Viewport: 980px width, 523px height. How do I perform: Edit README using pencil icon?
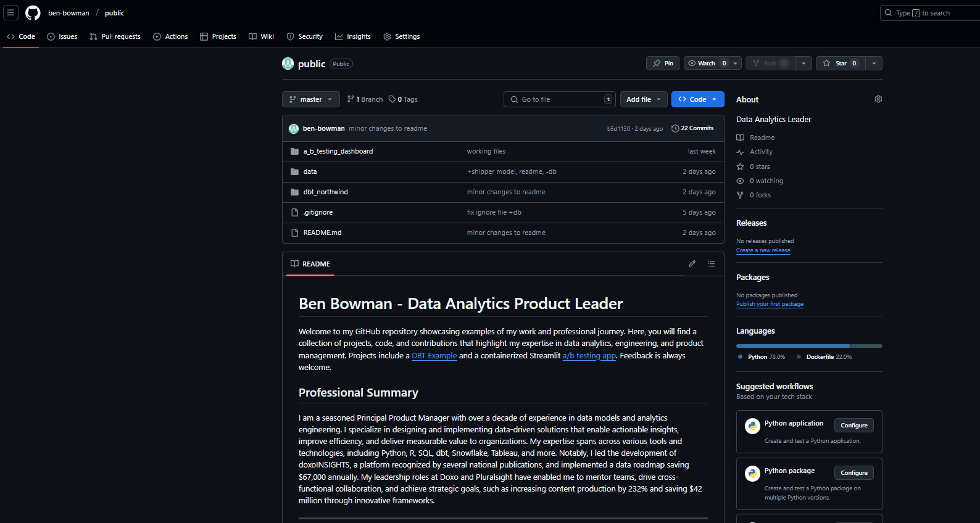coord(692,264)
